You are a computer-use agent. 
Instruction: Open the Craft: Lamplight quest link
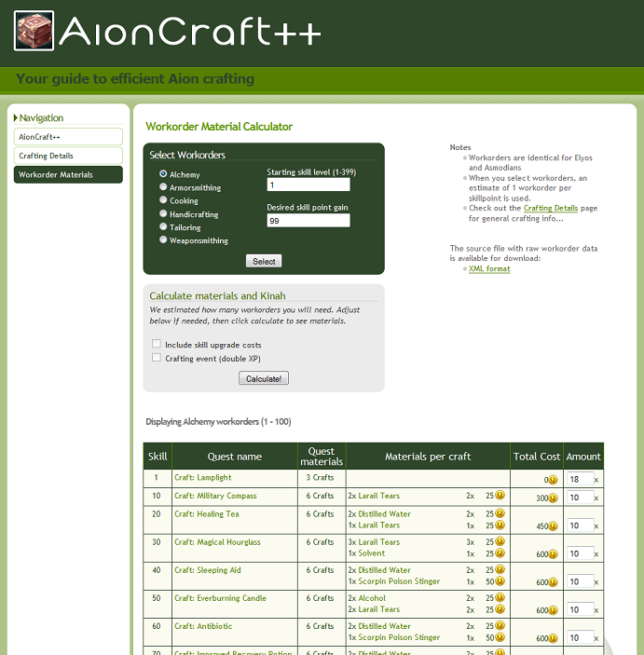click(x=202, y=477)
